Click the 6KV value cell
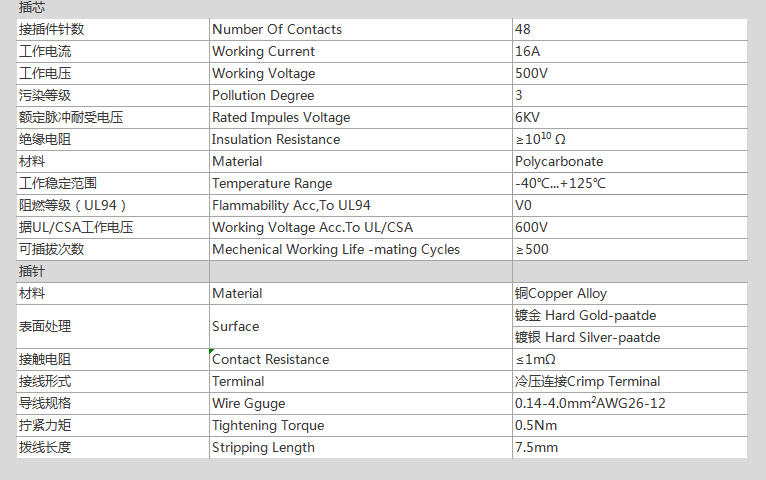766x480 pixels. [528, 117]
